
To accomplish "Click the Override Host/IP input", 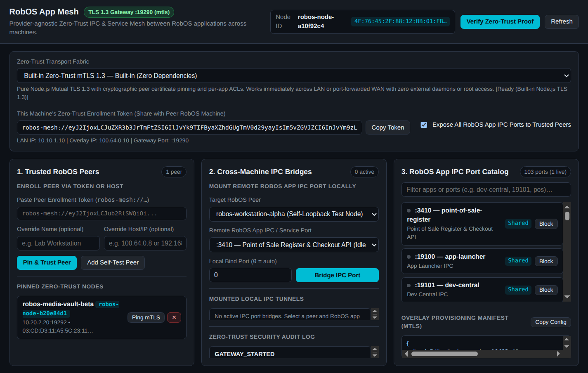I will [145, 243].
